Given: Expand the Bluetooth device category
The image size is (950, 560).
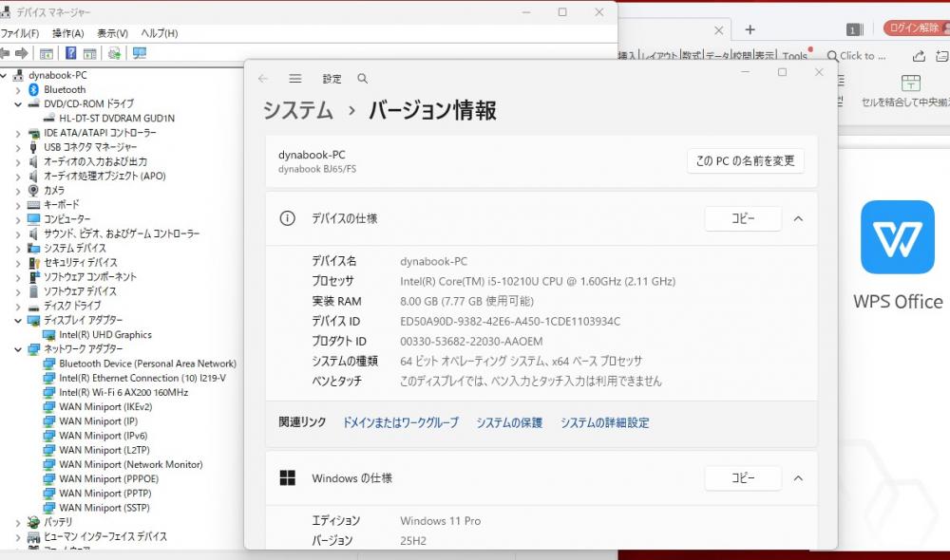Looking at the screenshot, I should [18, 89].
